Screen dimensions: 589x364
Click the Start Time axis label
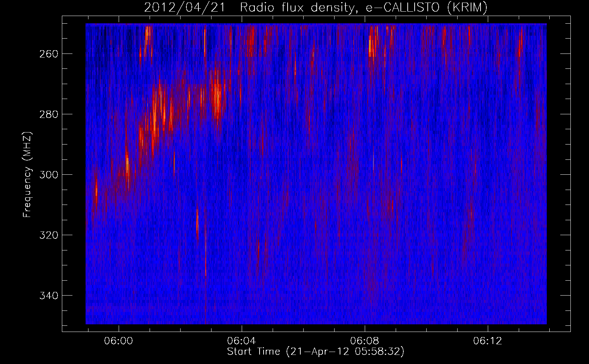coord(316,352)
